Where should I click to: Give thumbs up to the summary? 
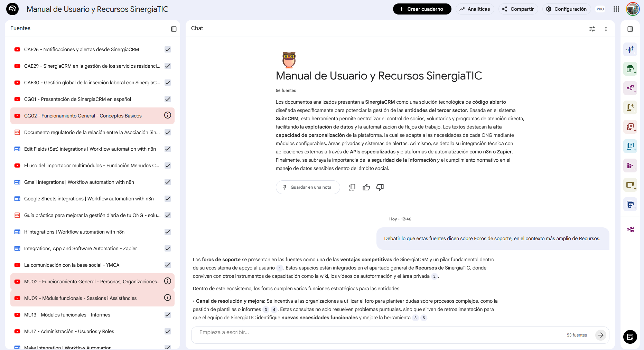(x=366, y=187)
